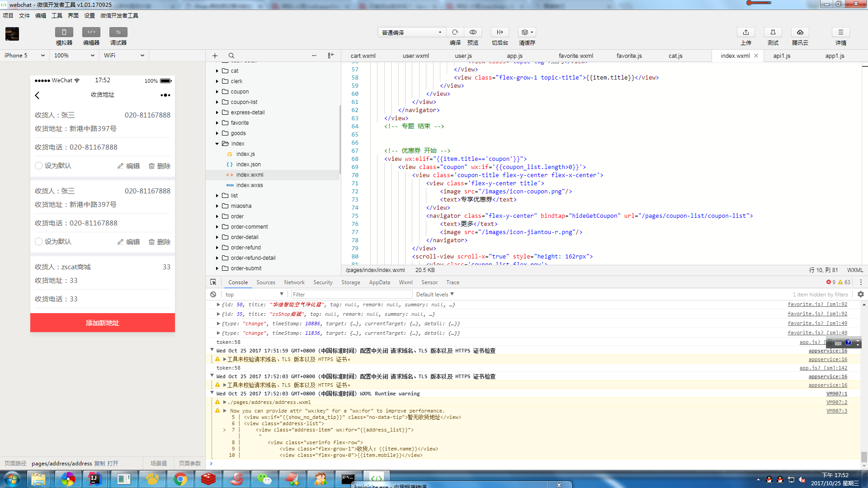The image size is (868, 488).
Task: Select the index.wxml tab in editor
Action: [x=735, y=55]
